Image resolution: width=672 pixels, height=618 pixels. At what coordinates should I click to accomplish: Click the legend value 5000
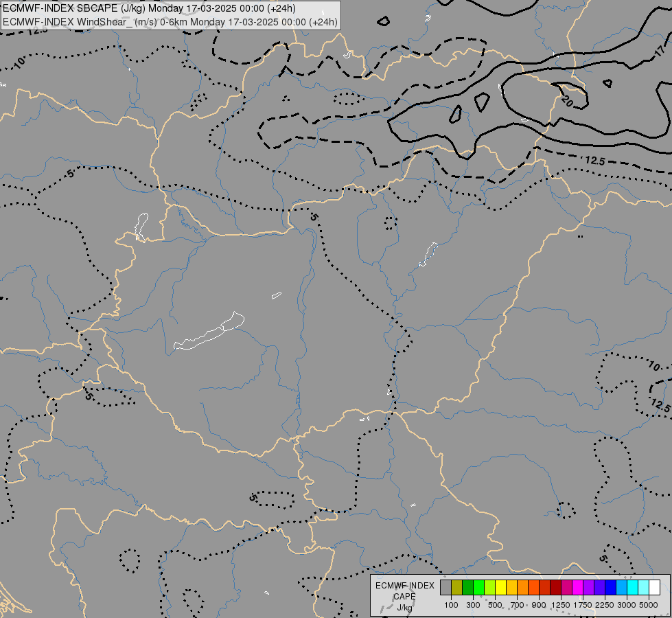pos(649,605)
